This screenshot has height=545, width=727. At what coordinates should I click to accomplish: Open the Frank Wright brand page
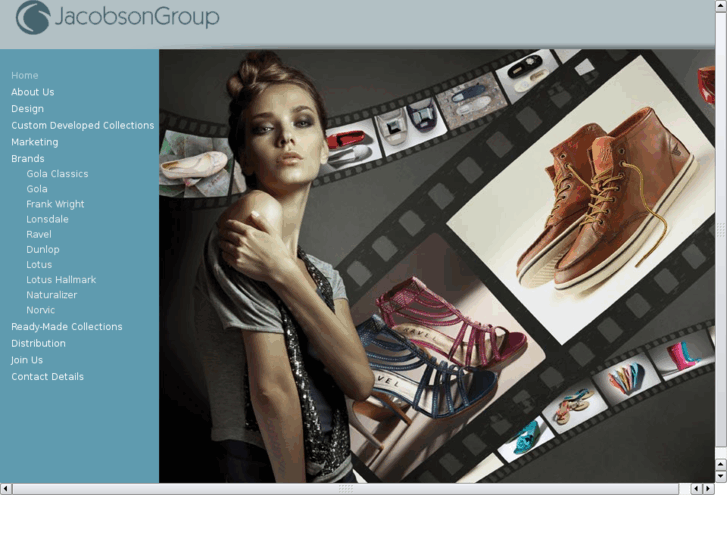click(55, 204)
